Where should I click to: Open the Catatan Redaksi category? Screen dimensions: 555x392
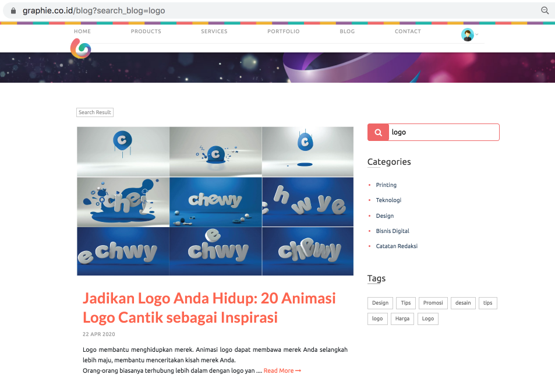[397, 246]
